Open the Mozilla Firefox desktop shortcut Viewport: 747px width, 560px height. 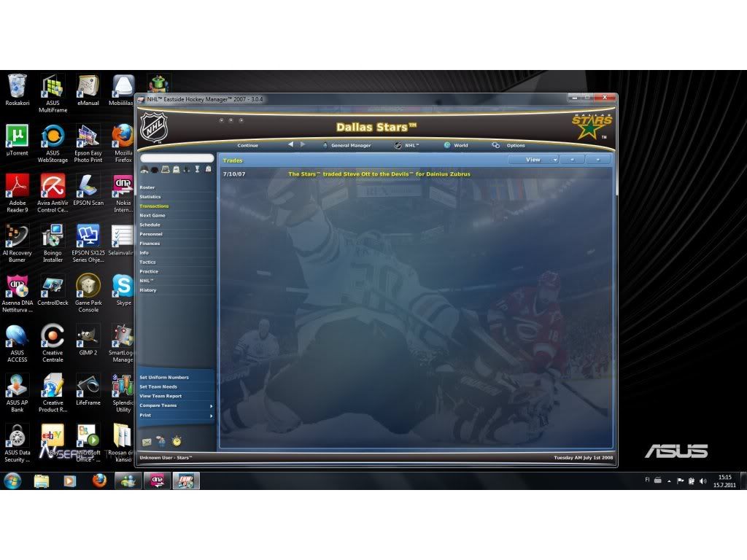(123, 144)
